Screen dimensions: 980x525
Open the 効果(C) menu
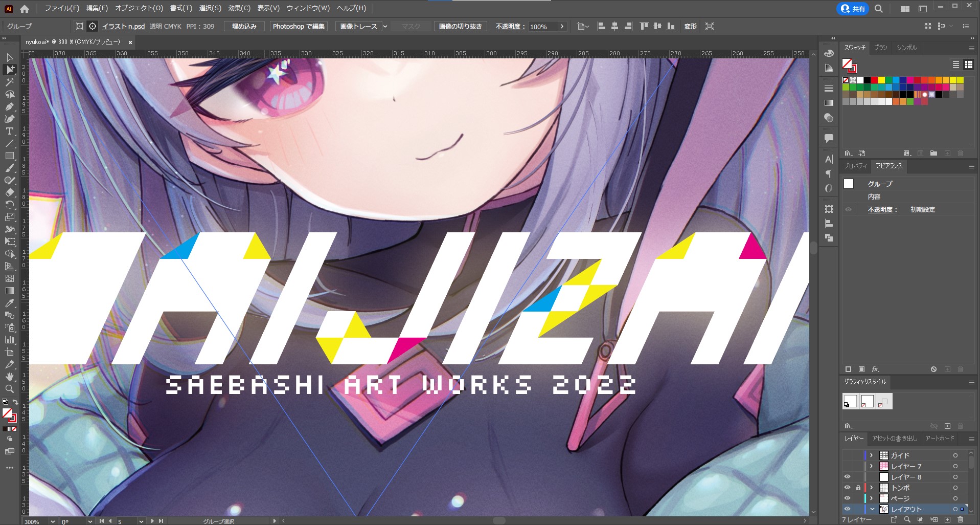pos(239,8)
